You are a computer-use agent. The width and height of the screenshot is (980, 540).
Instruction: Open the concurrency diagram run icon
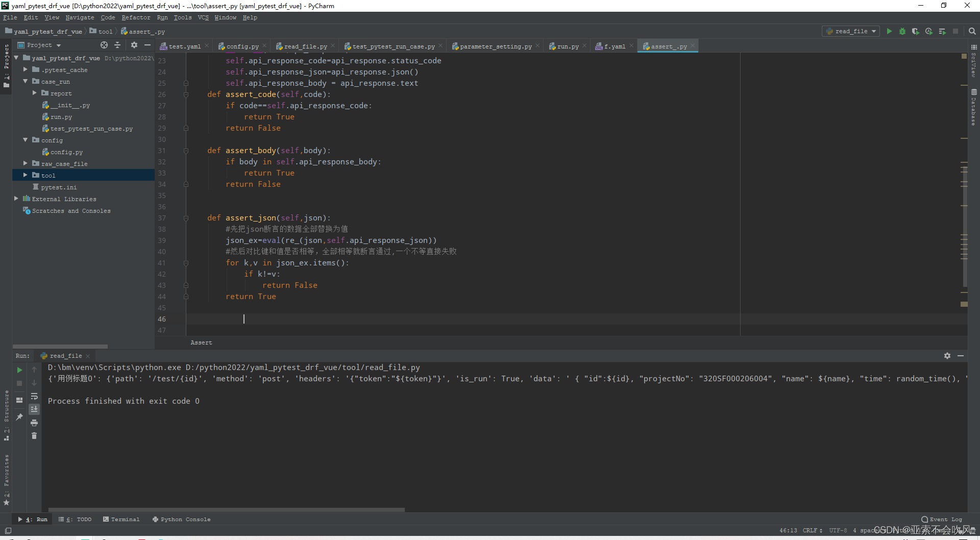point(942,31)
